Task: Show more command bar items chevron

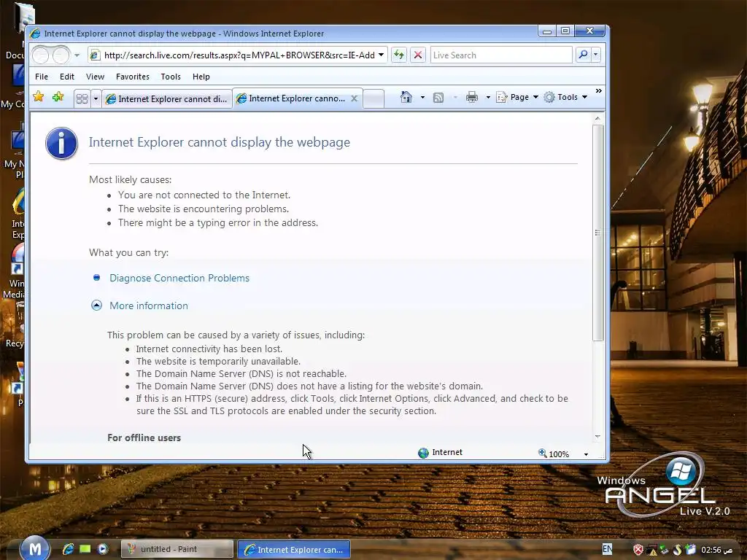Action: 599,90
